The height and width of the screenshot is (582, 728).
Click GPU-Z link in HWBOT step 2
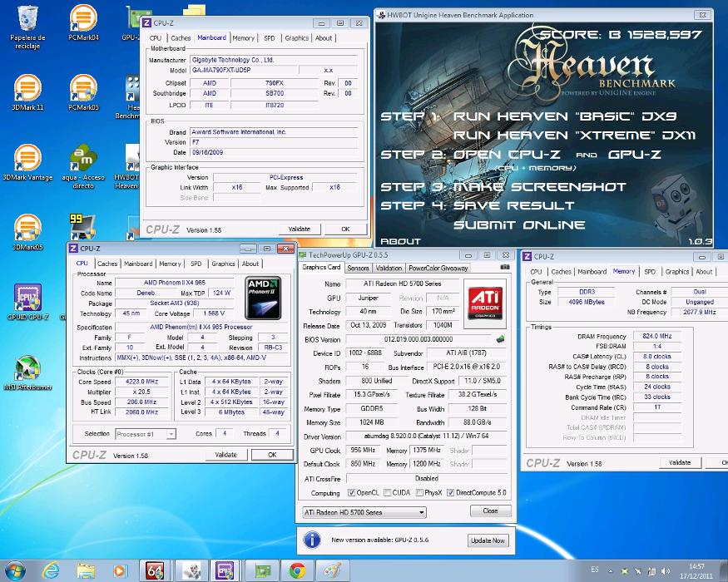(x=635, y=155)
